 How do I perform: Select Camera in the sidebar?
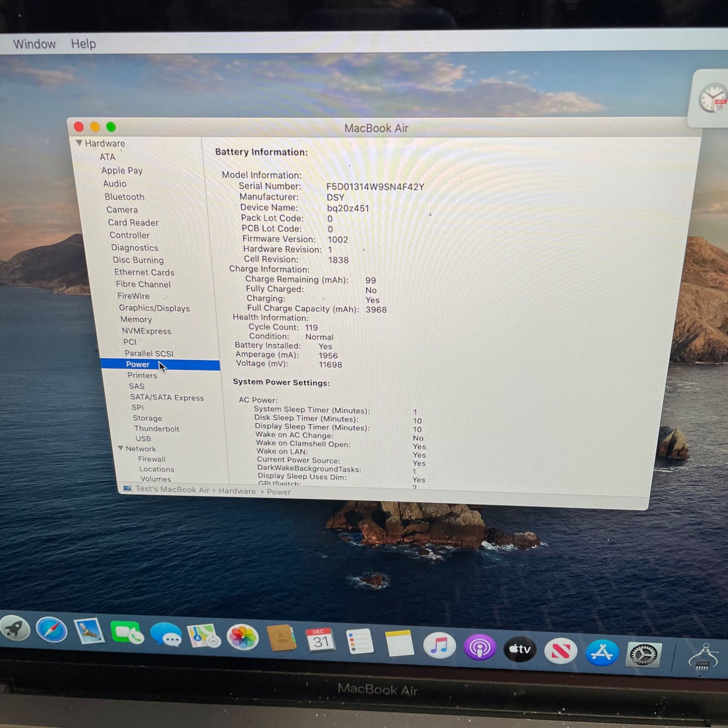(122, 210)
